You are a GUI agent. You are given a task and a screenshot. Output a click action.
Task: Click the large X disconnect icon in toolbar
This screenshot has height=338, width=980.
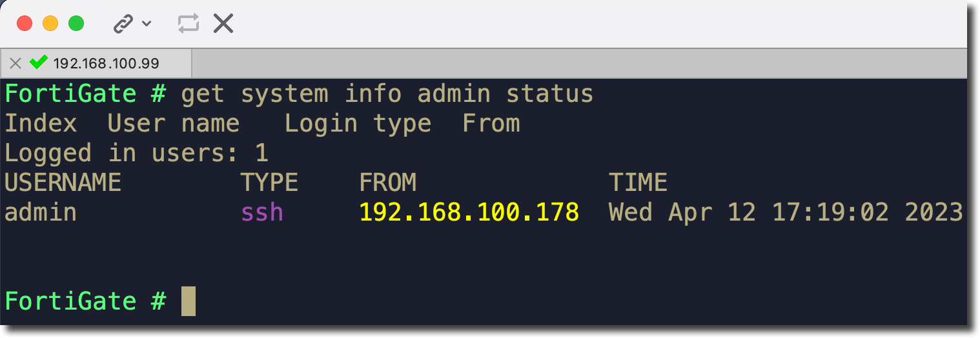(x=223, y=24)
